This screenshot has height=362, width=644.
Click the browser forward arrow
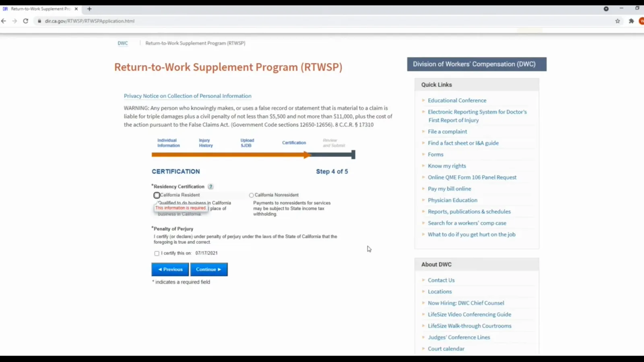14,21
